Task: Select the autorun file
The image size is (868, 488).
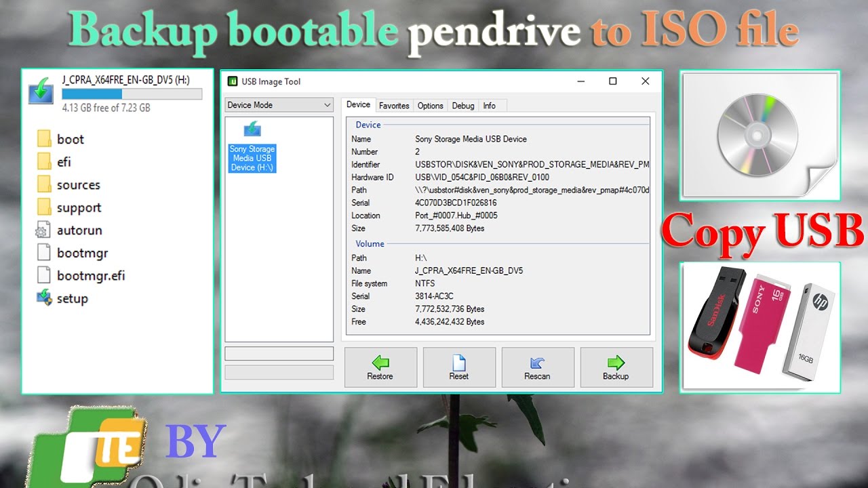Action: [69, 230]
